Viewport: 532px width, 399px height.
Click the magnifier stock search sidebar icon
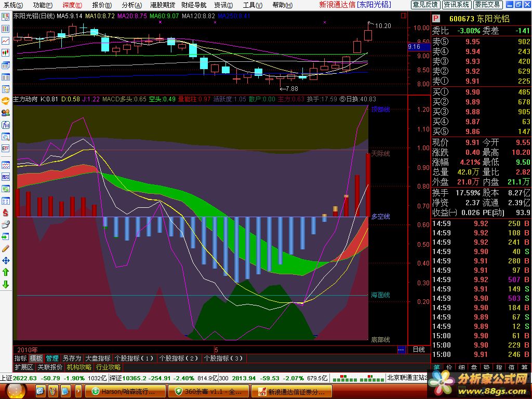point(5,137)
